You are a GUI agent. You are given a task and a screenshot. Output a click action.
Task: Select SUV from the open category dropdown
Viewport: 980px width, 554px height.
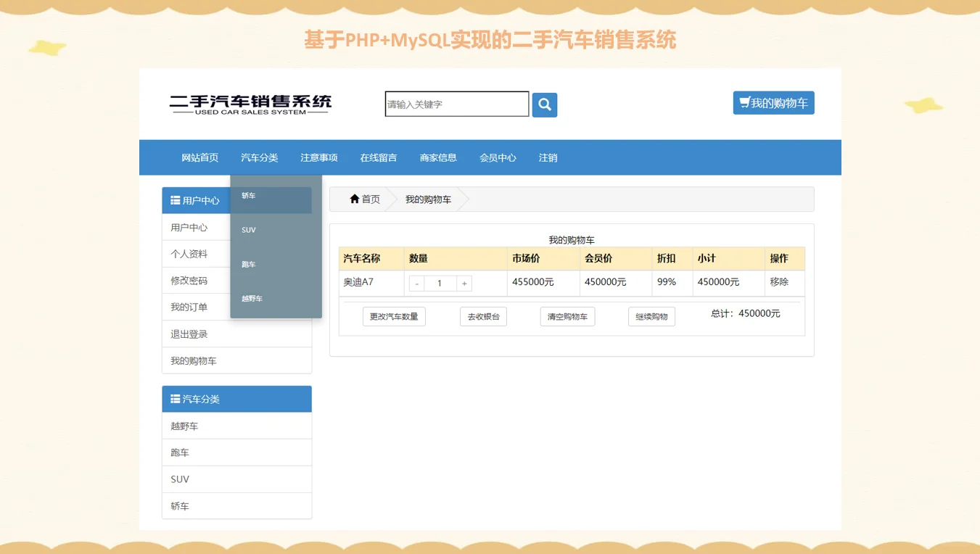(248, 230)
